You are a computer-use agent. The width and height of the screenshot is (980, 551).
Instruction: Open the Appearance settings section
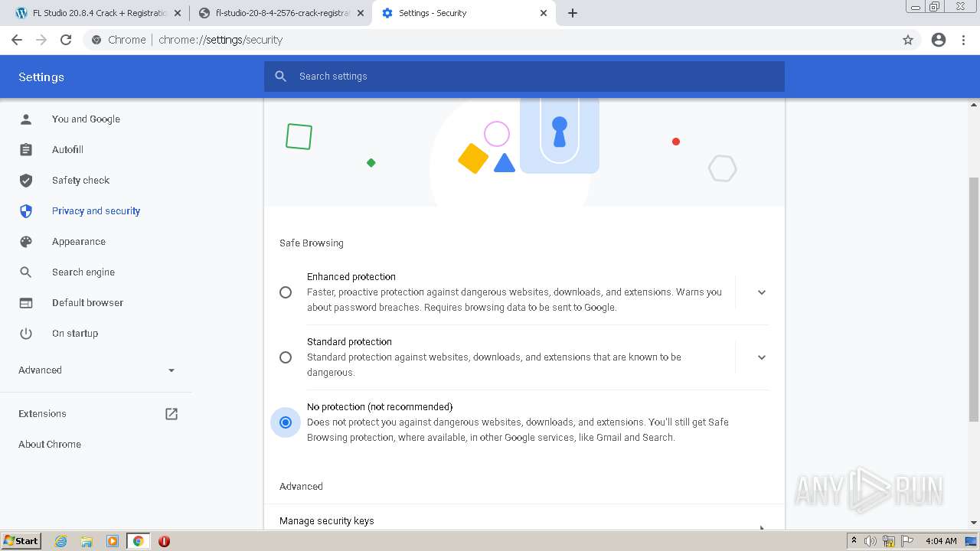pyautogui.click(x=79, y=242)
